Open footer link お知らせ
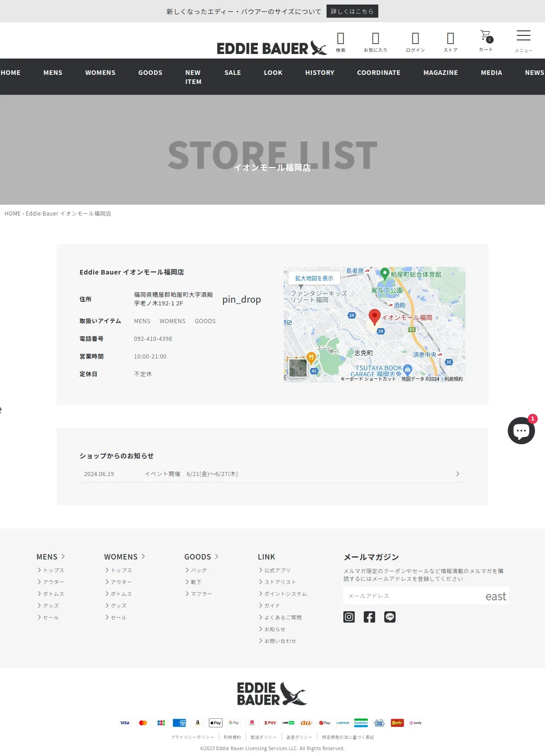The height and width of the screenshot is (756, 545). (x=275, y=629)
